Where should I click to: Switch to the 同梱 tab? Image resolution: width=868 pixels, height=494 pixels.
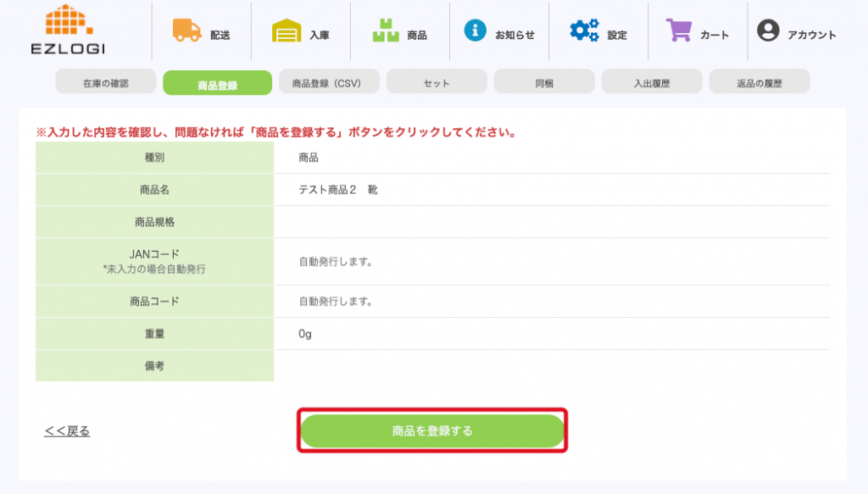pos(544,83)
